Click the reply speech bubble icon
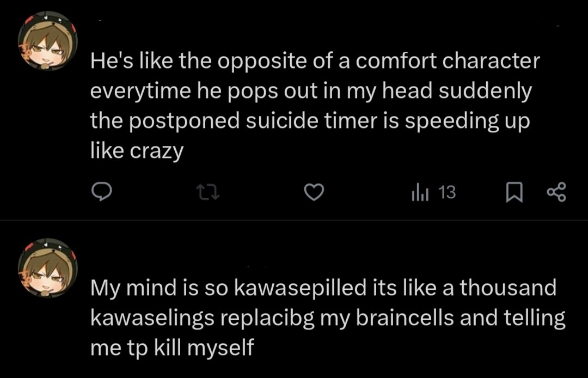 pyautogui.click(x=102, y=192)
